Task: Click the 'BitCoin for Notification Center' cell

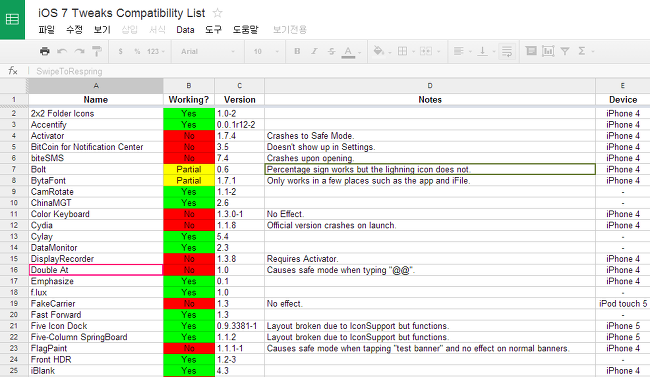Action: pos(96,147)
